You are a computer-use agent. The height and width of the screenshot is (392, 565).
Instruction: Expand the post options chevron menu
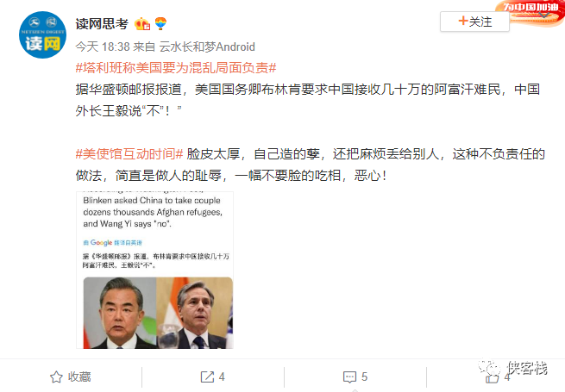[x=544, y=15]
